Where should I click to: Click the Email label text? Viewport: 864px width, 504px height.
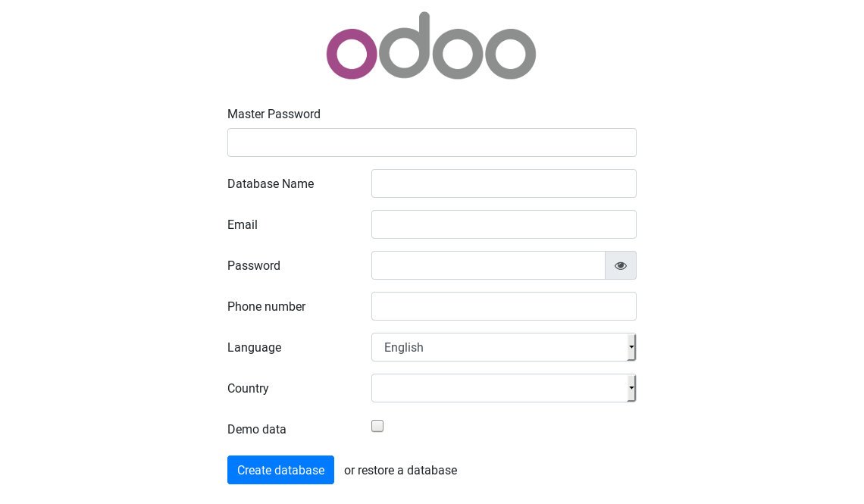tap(243, 225)
